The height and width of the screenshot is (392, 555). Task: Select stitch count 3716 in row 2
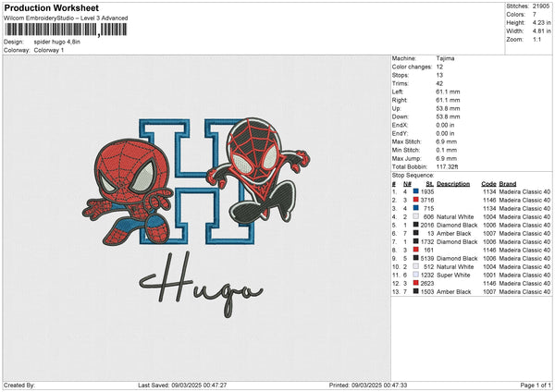click(x=427, y=200)
